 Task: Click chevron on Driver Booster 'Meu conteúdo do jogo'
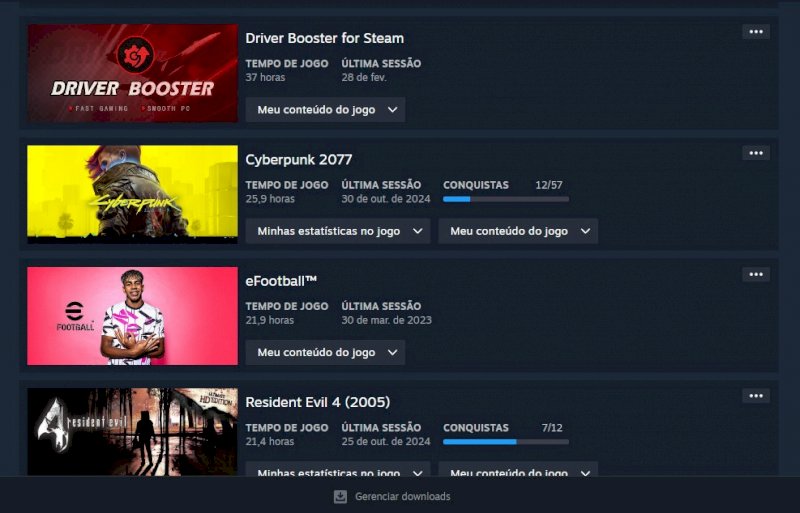pos(392,110)
